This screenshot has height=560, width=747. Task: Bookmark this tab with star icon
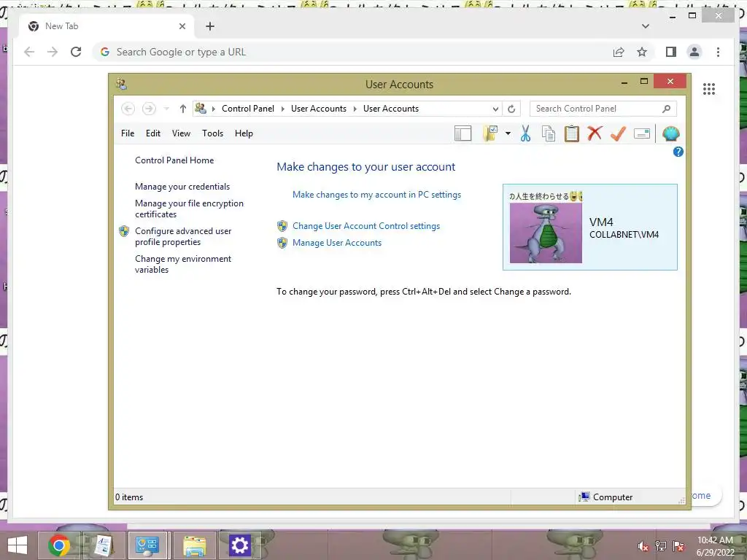(x=642, y=52)
